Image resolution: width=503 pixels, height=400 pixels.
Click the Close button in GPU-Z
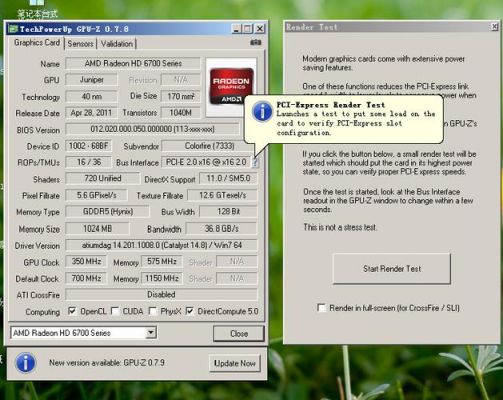[x=239, y=333]
